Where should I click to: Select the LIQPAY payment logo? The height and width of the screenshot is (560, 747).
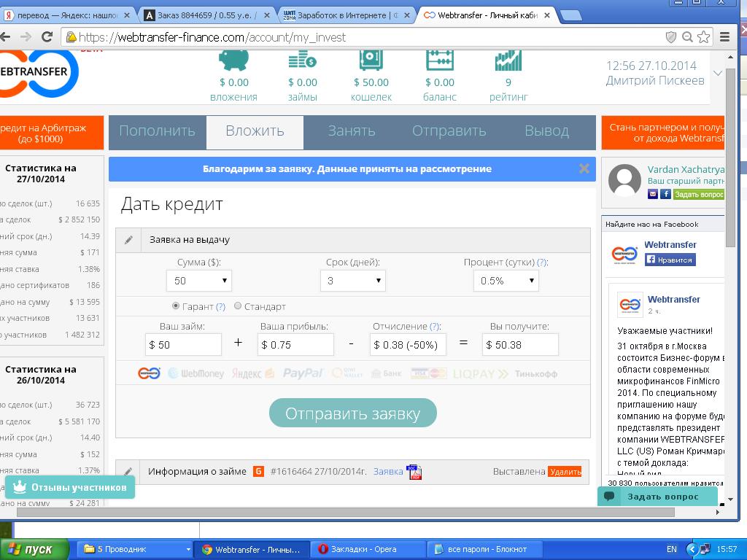[x=481, y=374]
